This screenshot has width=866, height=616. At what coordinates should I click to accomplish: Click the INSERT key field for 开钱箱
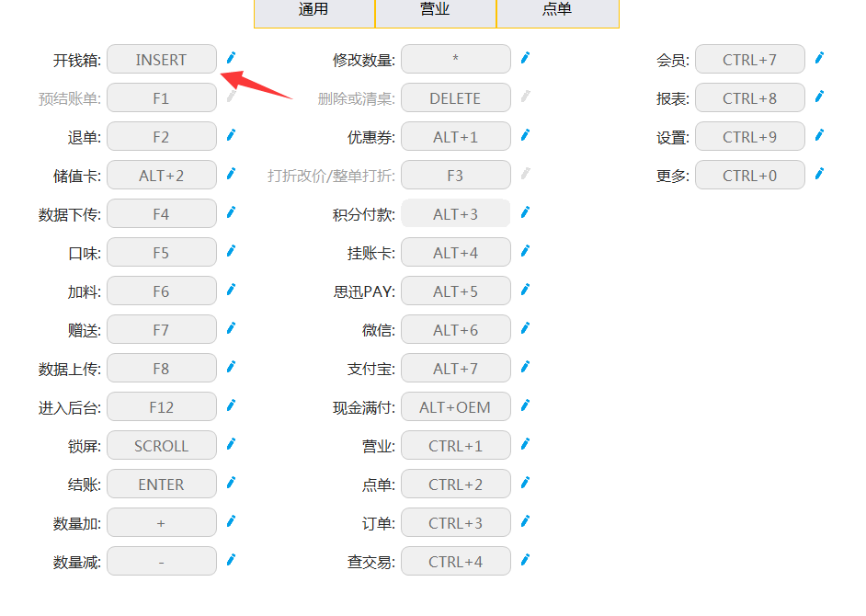click(x=162, y=60)
